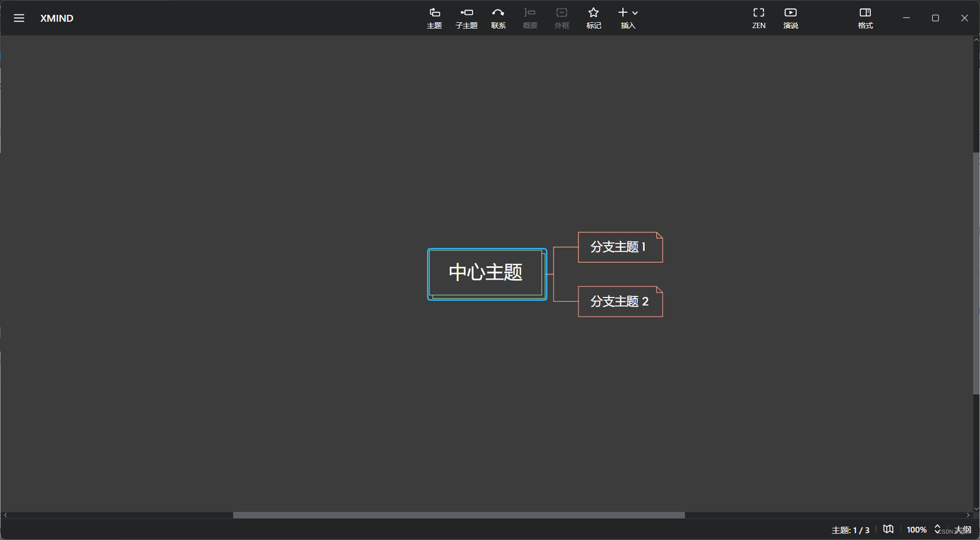Select the 分支主题 2 node
This screenshot has height=540, width=980.
[x=620, y=301]
